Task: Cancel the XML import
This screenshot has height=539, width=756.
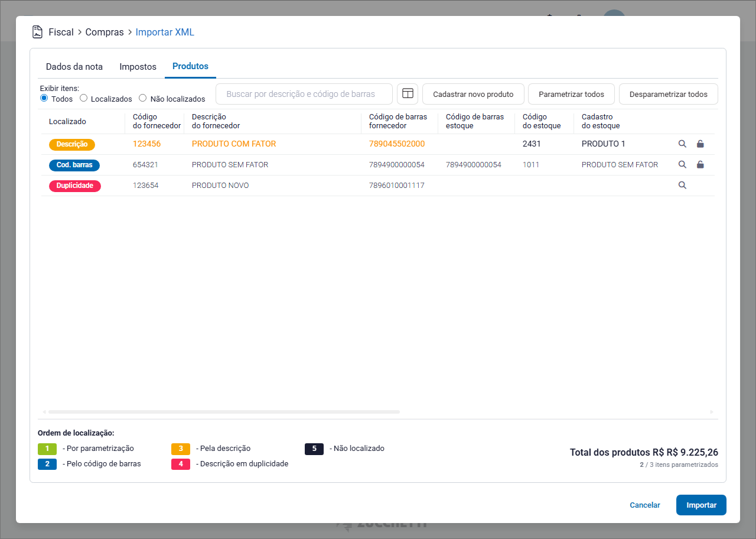Action: click(x=645, y=505)
